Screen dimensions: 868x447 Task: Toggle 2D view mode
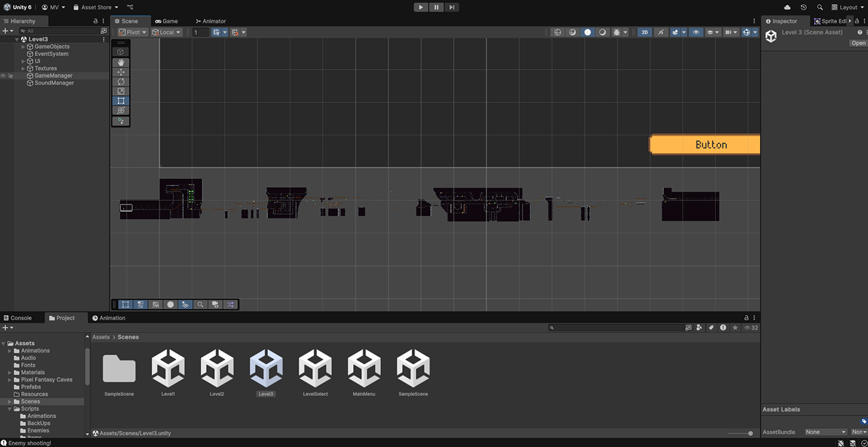click(x=644, y=32)
